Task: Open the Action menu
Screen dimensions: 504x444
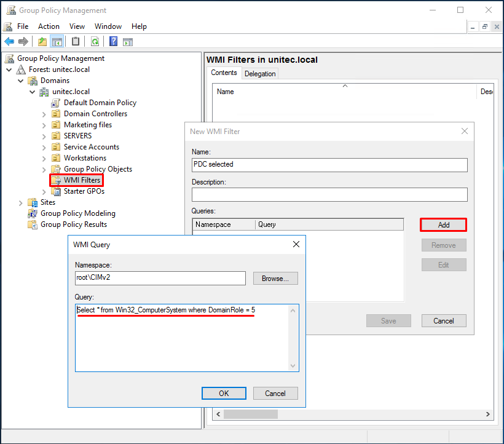Action: pos(49,26)
